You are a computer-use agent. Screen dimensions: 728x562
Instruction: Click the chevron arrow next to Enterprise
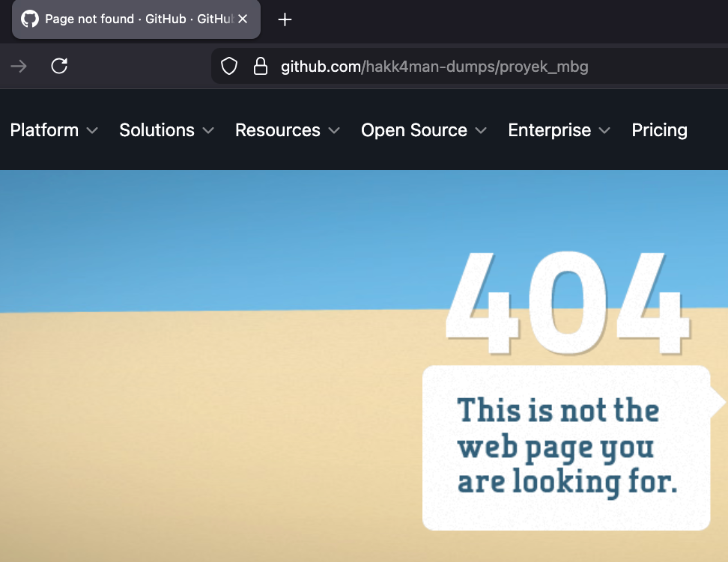[x=604, y=131]
